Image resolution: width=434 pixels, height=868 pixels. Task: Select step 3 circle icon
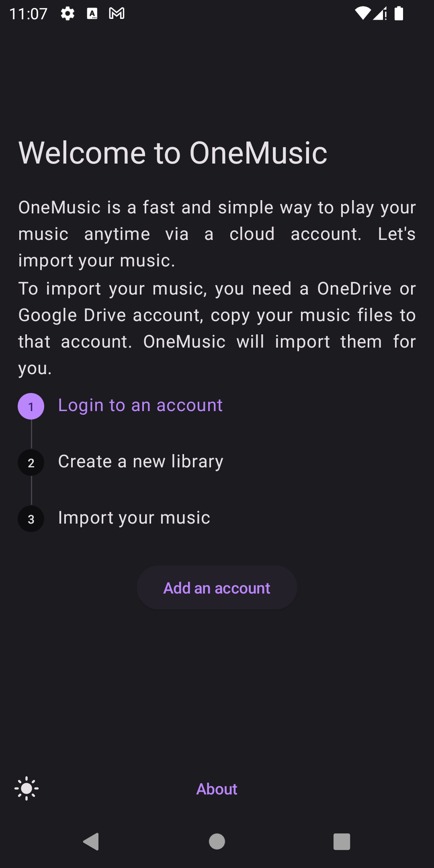point(31,519)
